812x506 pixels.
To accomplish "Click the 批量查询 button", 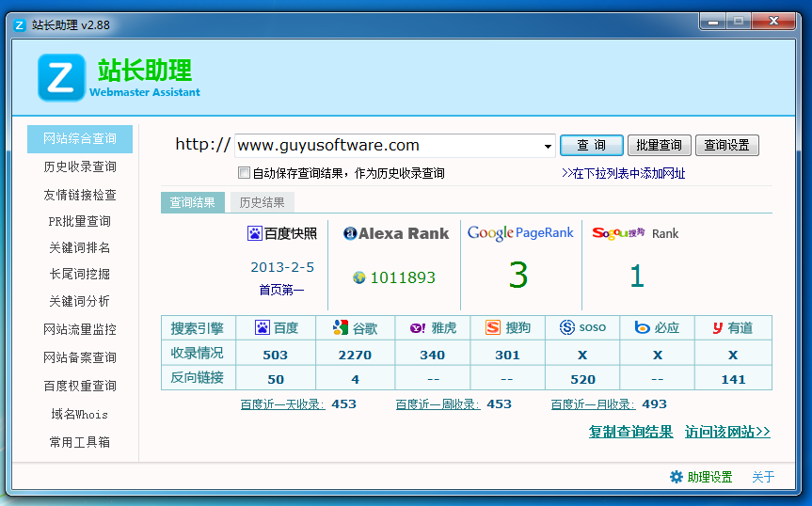I will 660,146.
